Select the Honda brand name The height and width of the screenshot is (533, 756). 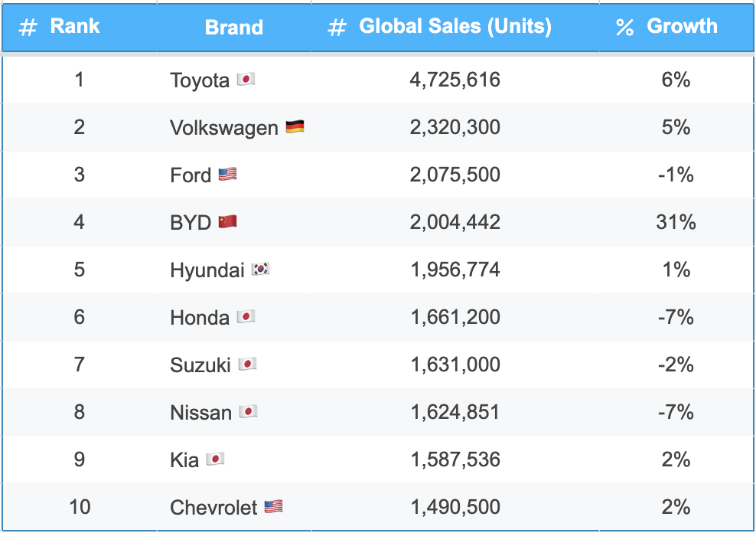pos(200,317)
